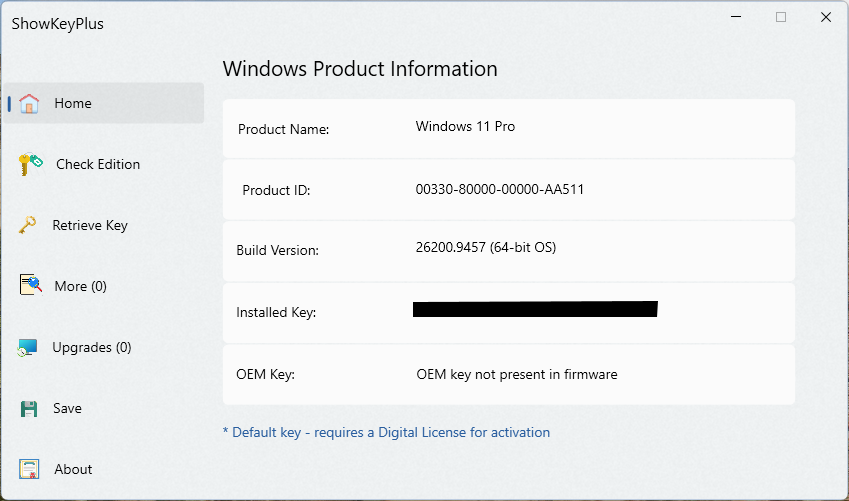Maximize the ShowKeyPlus window
This screenshot has width=849, height=501.
click(781, 17)
